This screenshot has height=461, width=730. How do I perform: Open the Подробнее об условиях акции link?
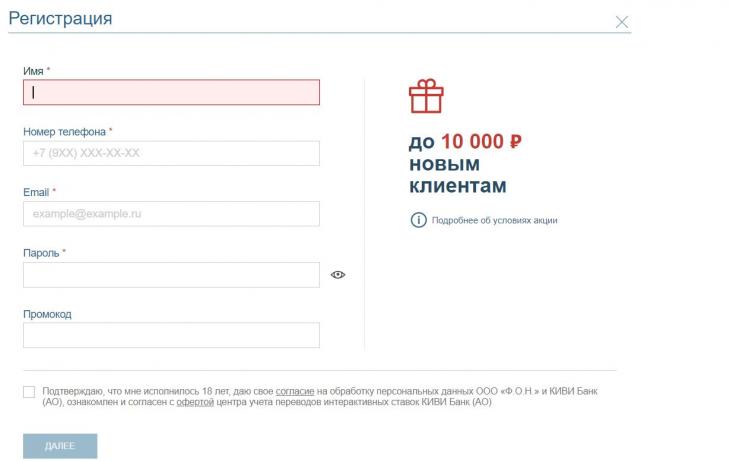494,220
